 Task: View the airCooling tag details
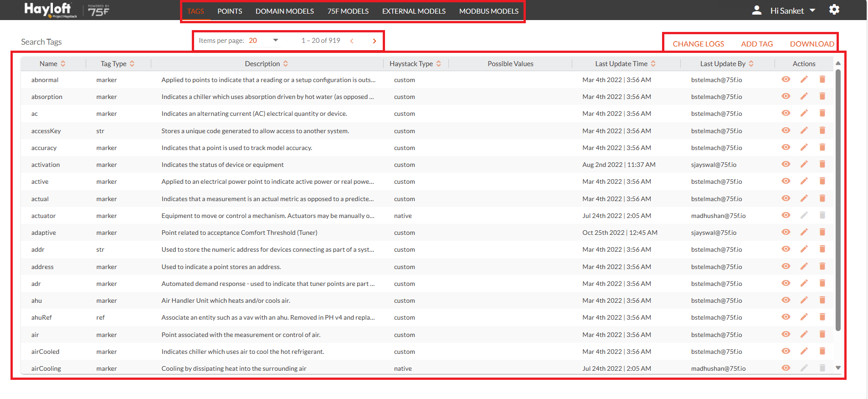pos(786,368)
